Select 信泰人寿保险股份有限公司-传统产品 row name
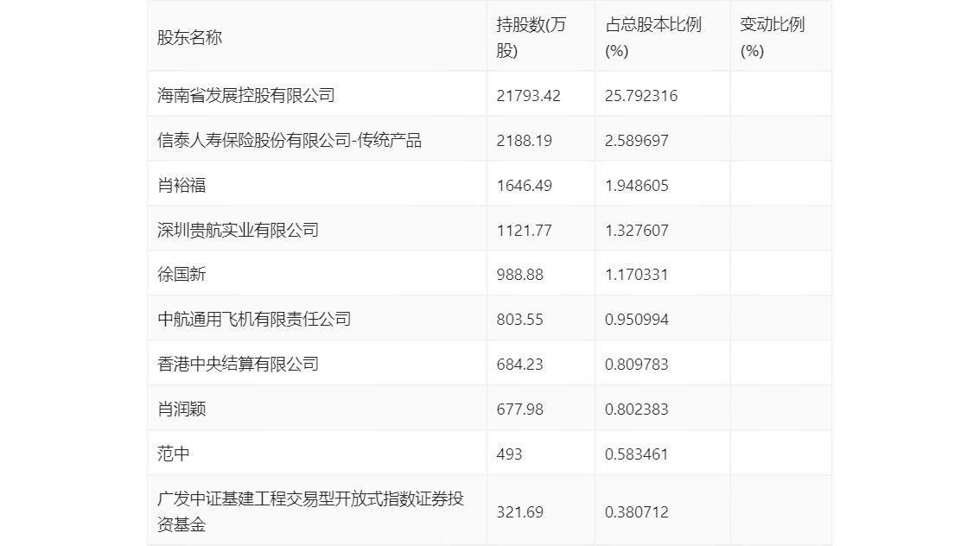This screenshot has width=980, height=546. [x=289, y=141]
